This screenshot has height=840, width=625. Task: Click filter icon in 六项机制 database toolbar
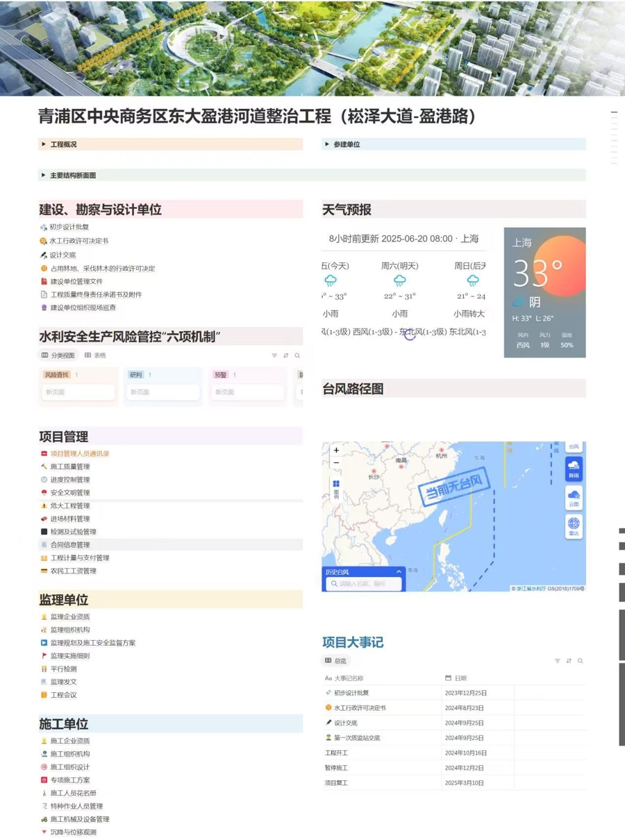pos(274,355)
